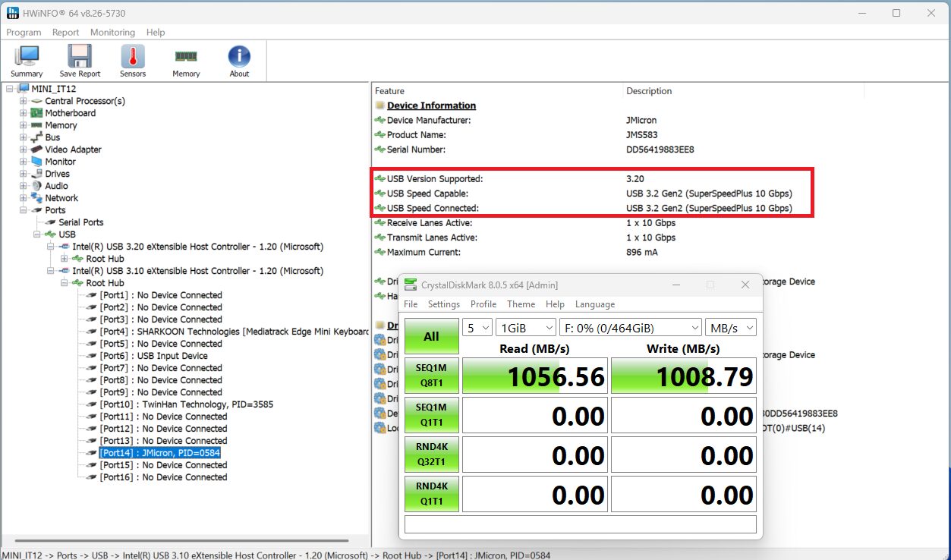Click the CrystalDiskMark title bar icon
Viewport: 951px width, 560px height.
tap(411, 285)
